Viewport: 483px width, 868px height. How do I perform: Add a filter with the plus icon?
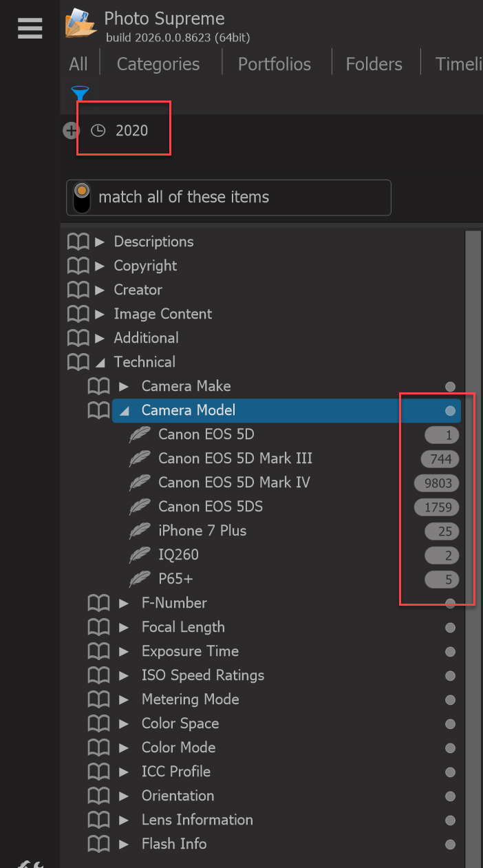71,130
